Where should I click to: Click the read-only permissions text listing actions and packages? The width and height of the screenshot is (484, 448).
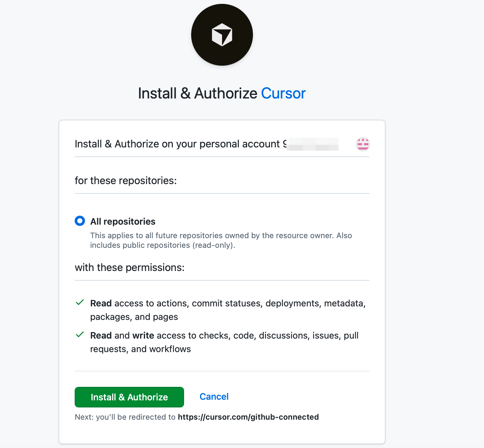tap(228, 310)
